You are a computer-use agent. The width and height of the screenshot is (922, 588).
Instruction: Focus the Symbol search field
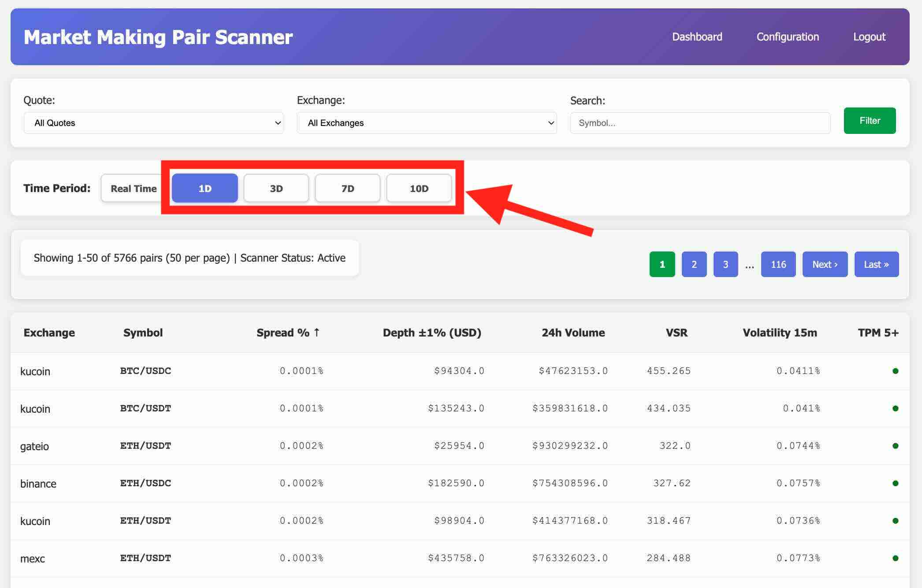700,123
